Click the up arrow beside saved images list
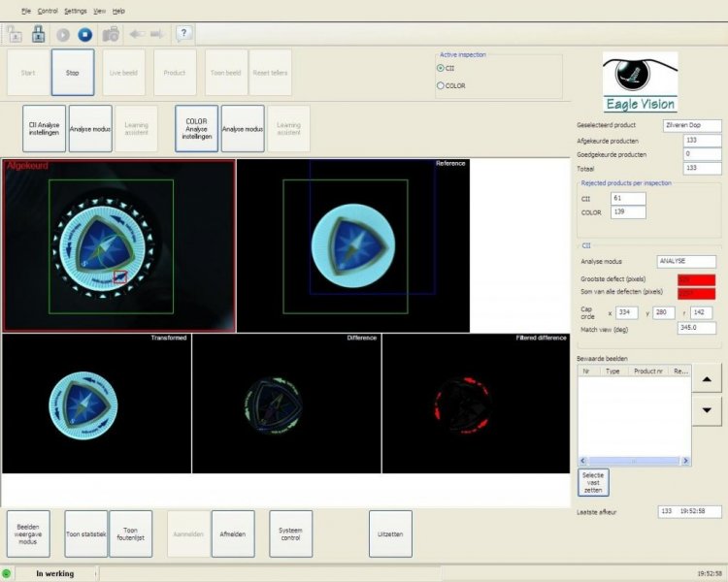 [x=707, y=379]
